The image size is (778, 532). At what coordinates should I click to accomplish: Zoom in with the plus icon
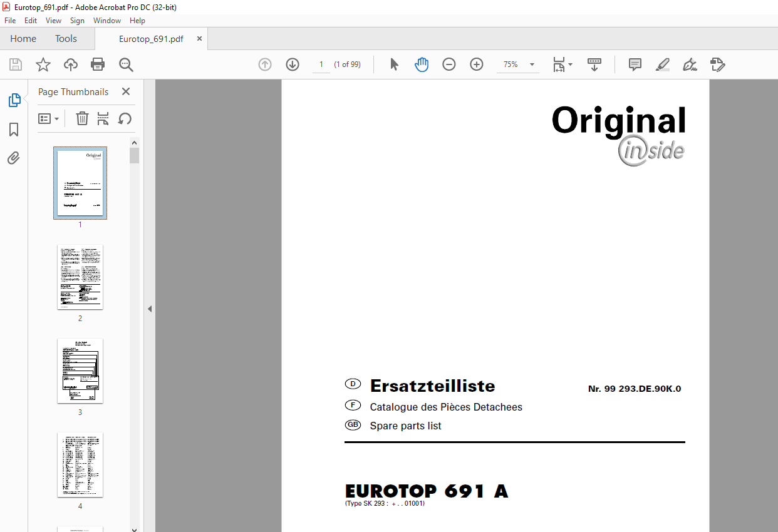click(x=477, y=64)
